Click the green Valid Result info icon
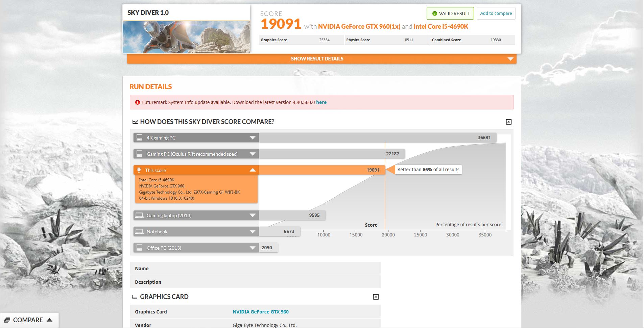 (x=434, y=14)
